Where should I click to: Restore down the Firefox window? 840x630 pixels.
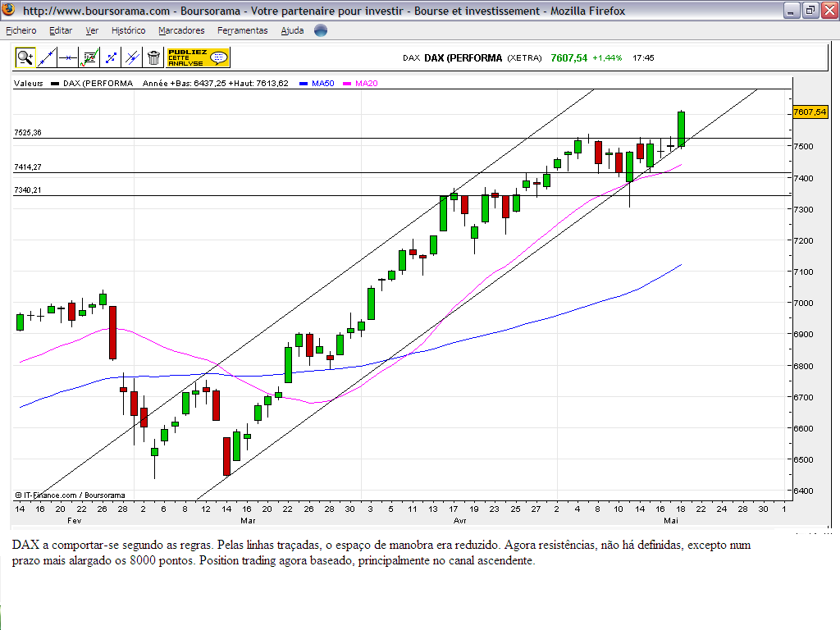pyautogui.click(x=810, y=10)
